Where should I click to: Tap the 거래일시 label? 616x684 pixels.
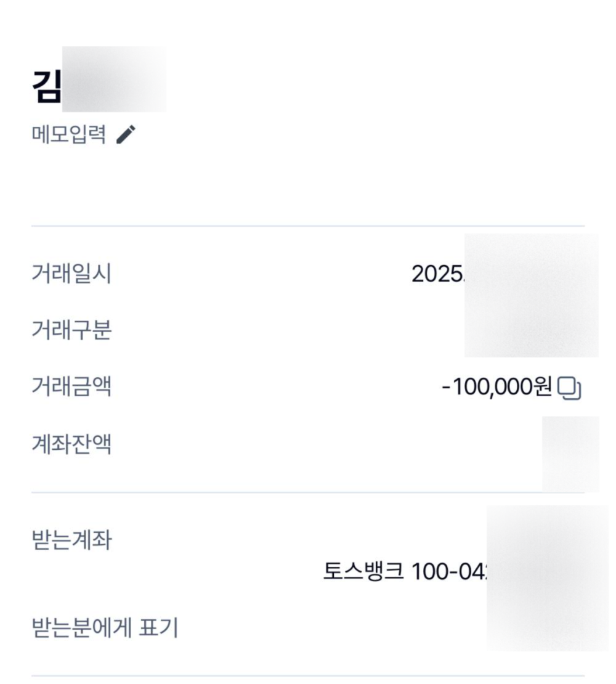point(71,274)
